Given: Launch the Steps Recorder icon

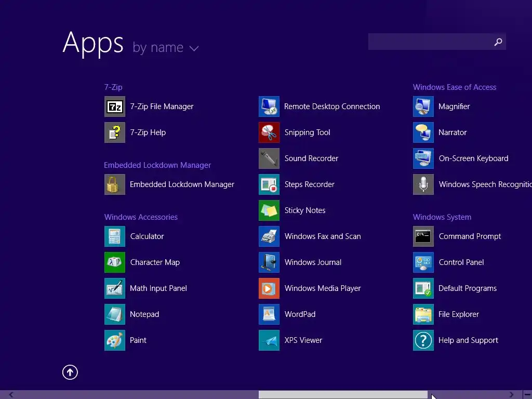Looking at the screenshot, I should [x=269, y=184].
